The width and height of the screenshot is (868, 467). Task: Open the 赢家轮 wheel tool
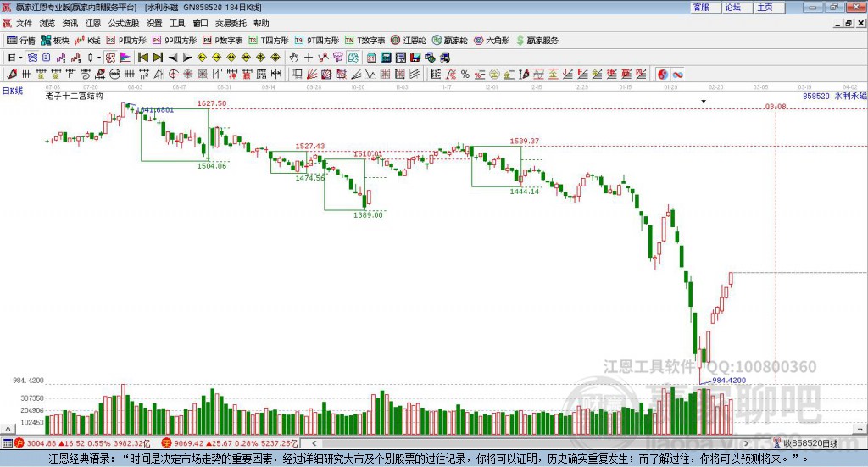[450, 41]
